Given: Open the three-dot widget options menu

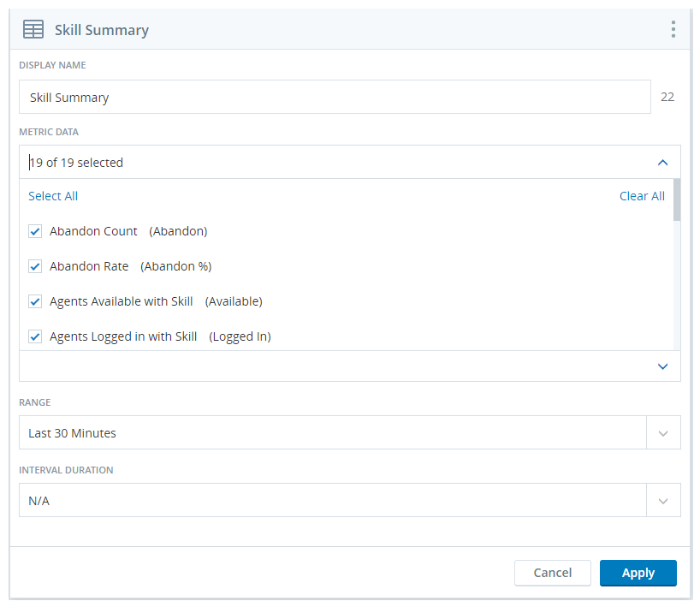Looking at the screenshot, I should 673,29.
